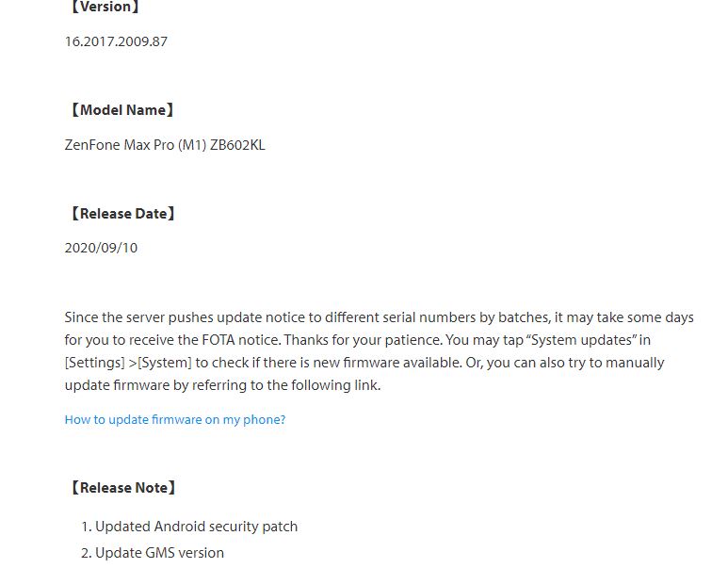Screen dimensions: 728x568
Task: Click the Release Date heading
Action: tap(121, 214)
